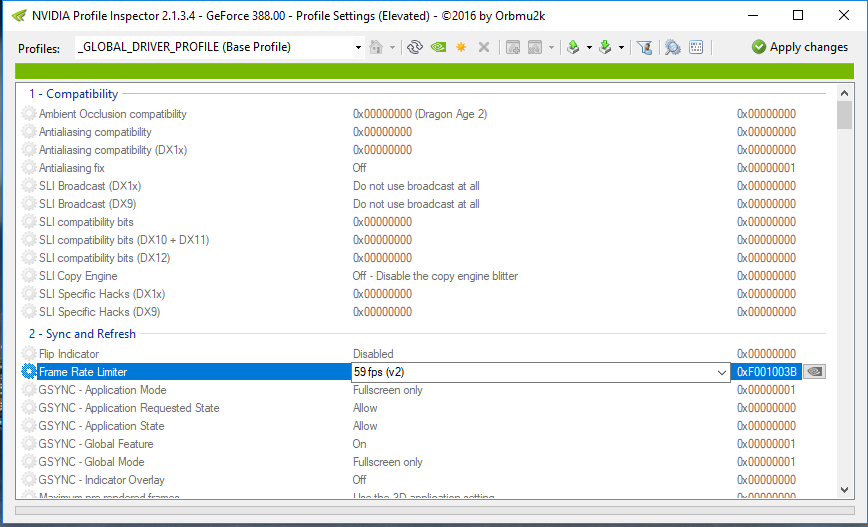The image size is (868, 527).
Task: Select GSYNC - Application Requested State row
Action: tap(424, 408)
